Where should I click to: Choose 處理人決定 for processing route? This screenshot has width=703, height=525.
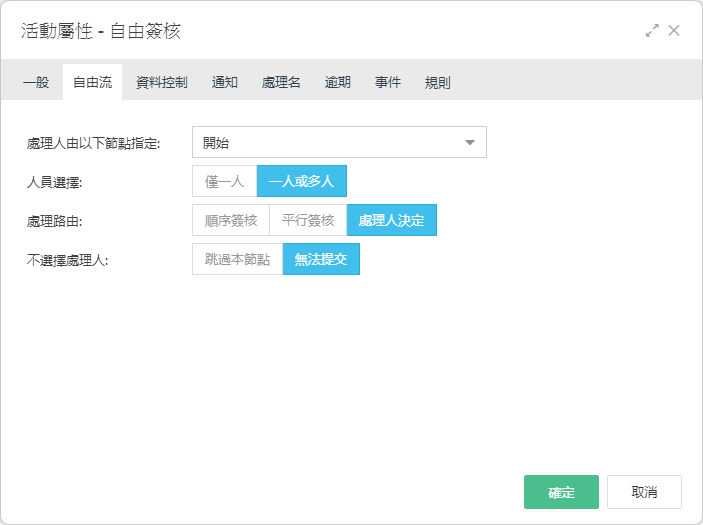pyautogui.click(x=392, y=220)
